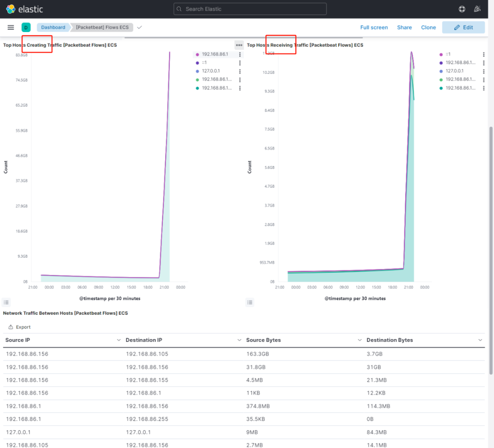The image size is (494, 448).
Task: Open panel options on Creating Traffic chart
Action: 239,45
